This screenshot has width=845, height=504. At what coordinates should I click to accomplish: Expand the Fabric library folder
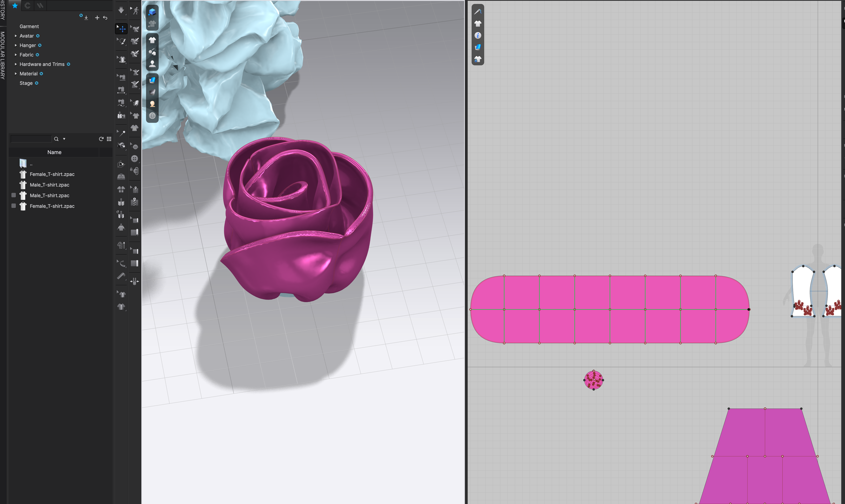click(16, 55)
